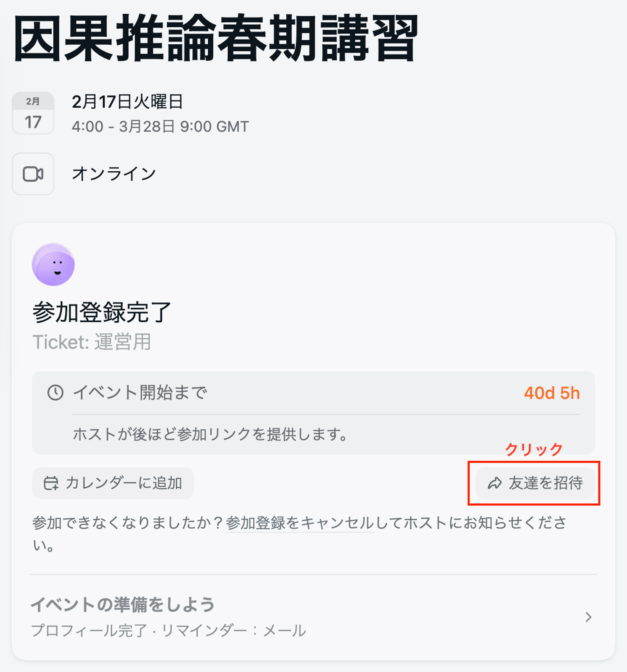Expand the event preparation chevron arrow
This screenshot has height=672, width=627.
pyautogui.click(x=588, y=617)
